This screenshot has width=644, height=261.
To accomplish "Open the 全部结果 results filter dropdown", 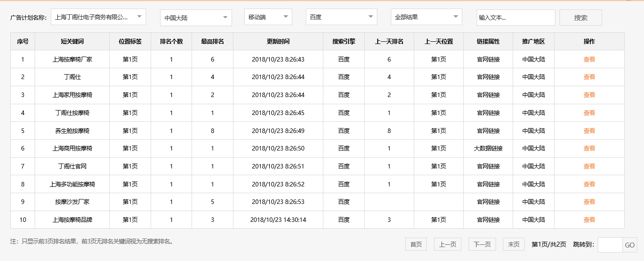I will pos(425,17).
